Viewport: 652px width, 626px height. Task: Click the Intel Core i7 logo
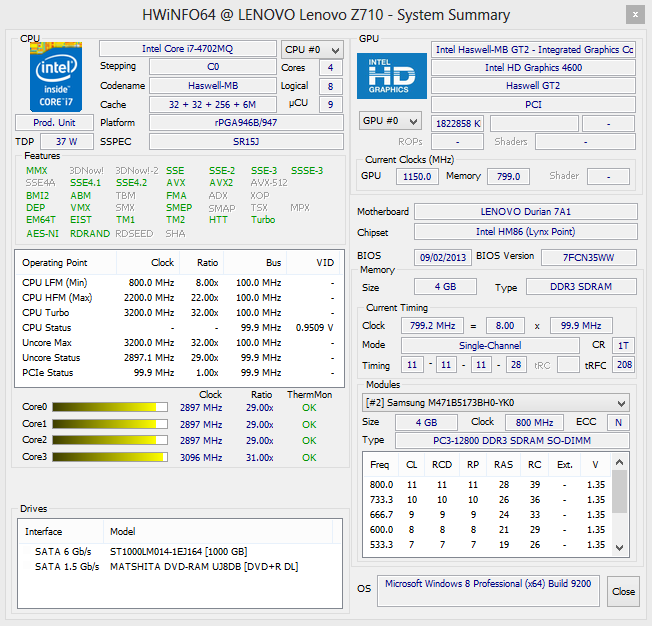pyautogui.click(x=56, y=77)
